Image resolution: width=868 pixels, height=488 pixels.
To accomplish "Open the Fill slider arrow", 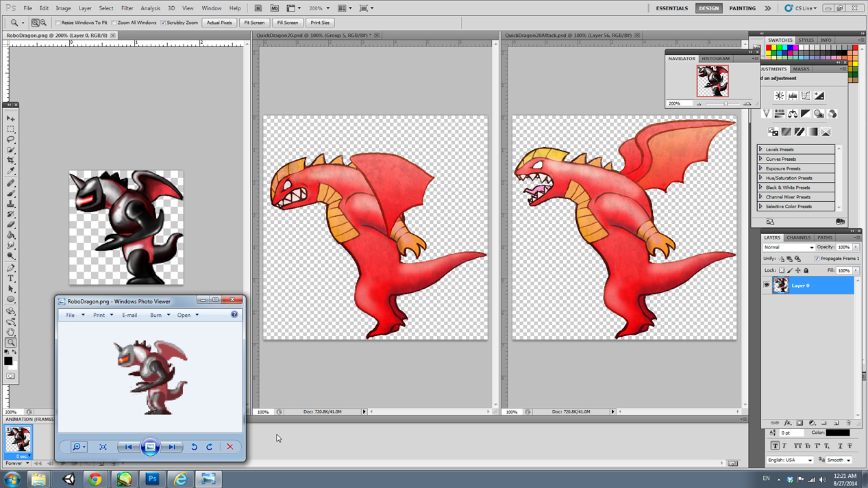I will point(856,270).
